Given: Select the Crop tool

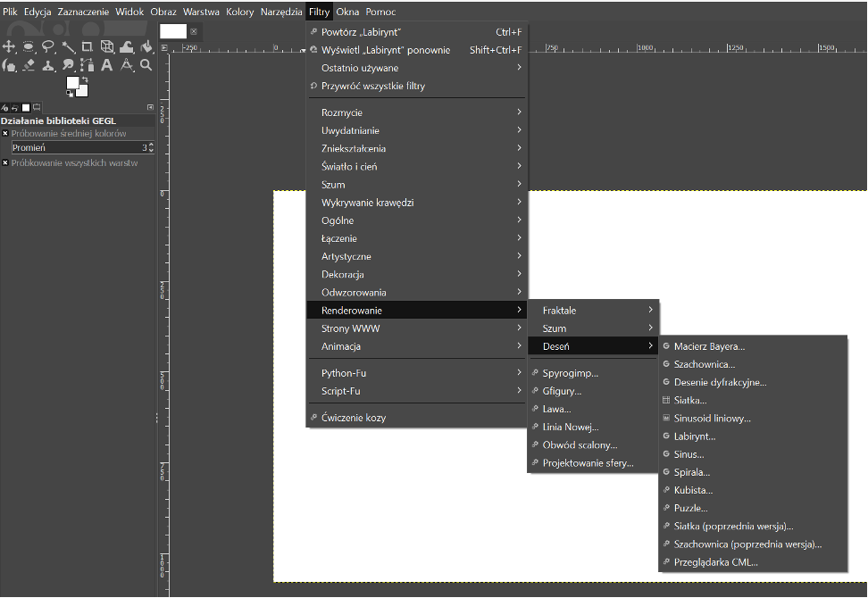Looking at the screenshot, I should (88, 46).
